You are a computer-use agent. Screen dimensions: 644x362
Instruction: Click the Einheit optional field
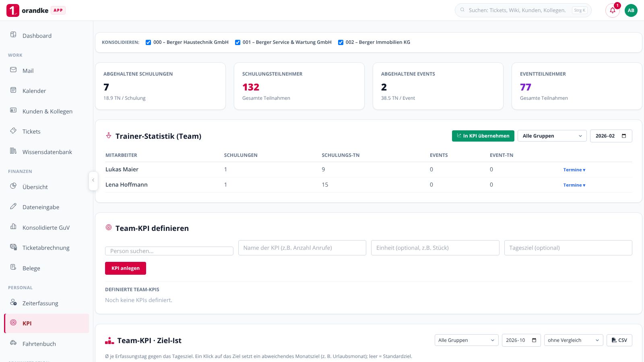(x=435, y=248)
